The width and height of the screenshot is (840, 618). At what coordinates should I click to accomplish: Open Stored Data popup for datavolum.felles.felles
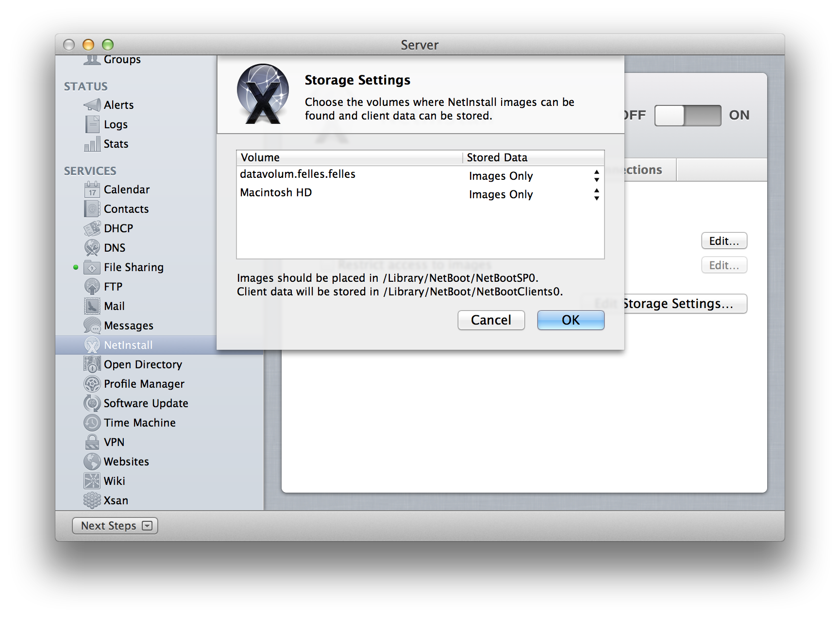534,176
